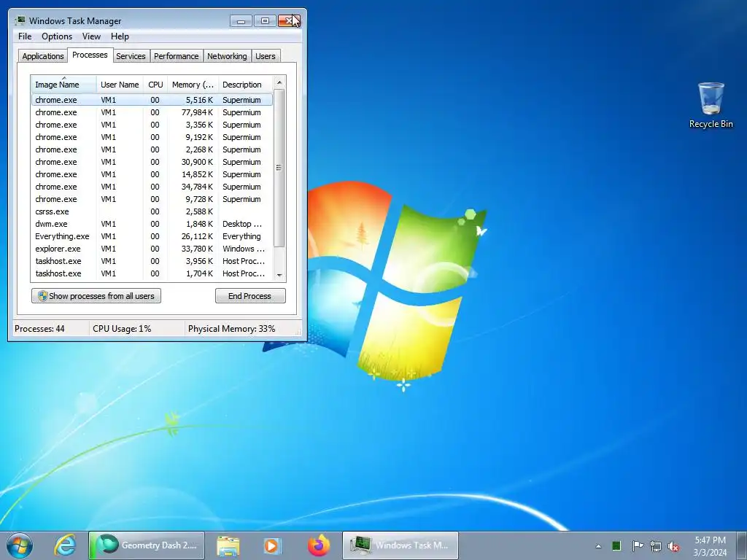Viewport: 747px width, 560px height.
Task: Click Processes: 44 in status bar
Action: (x=39, y=329)
